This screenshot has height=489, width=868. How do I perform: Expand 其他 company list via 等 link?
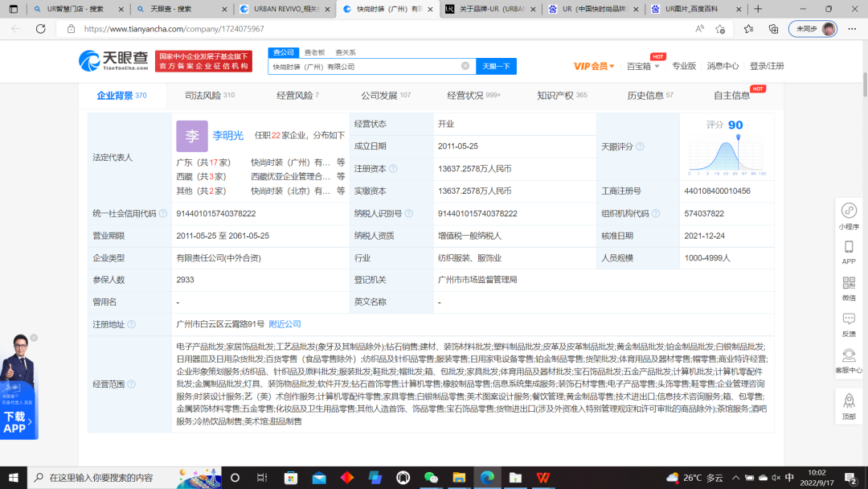pos(341,191)
